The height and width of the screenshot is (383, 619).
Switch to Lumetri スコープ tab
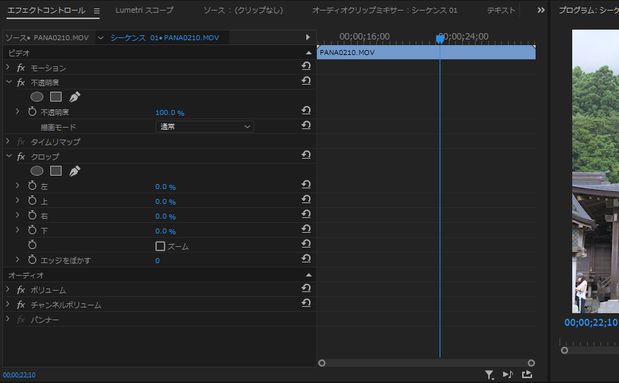(x=144, y=10)
